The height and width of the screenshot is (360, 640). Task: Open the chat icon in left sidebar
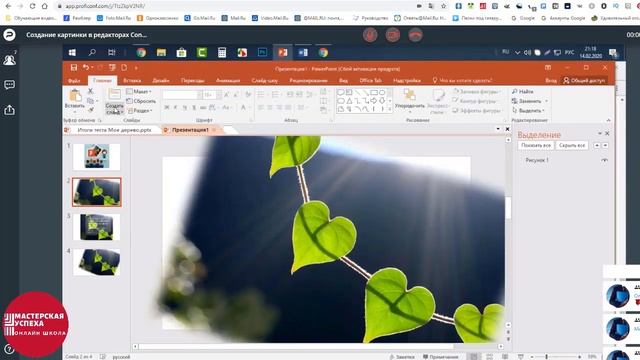pyautogui.click(x=9, y=84)
